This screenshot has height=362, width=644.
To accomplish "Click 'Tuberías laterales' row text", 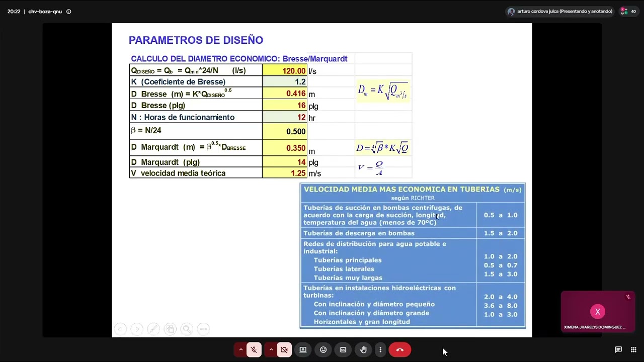I will pos(344,269).
